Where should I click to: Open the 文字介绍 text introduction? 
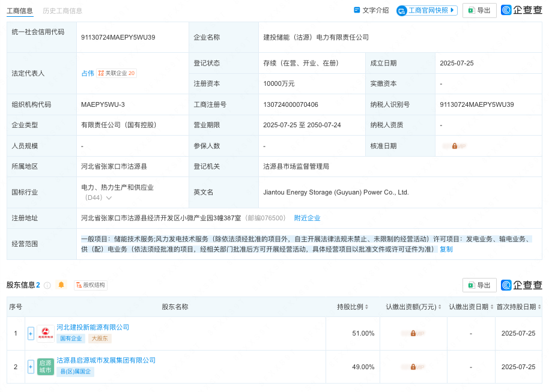pos(371,10)
